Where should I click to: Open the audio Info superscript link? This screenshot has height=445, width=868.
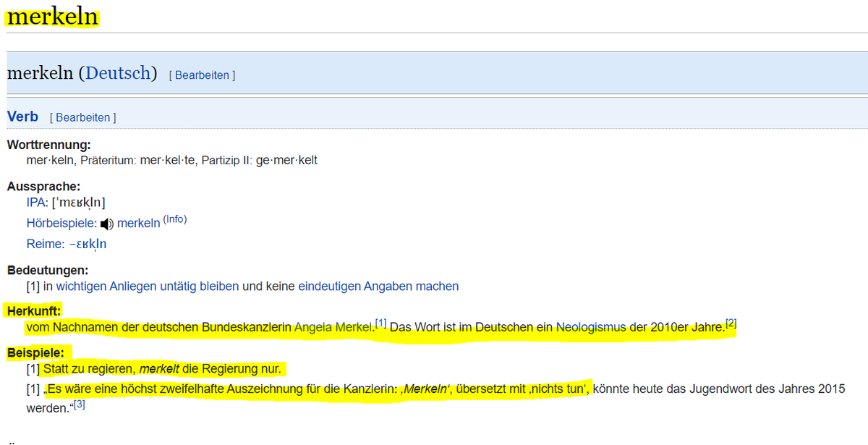pos(174,219)
